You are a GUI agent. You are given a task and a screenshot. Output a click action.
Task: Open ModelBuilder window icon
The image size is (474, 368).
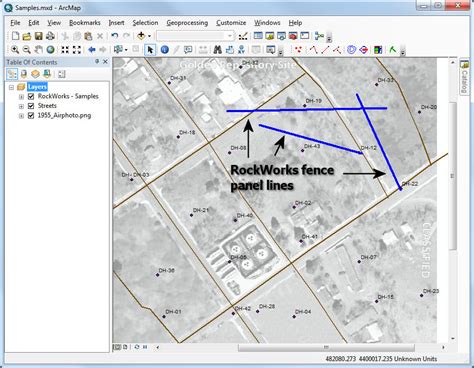319,36
